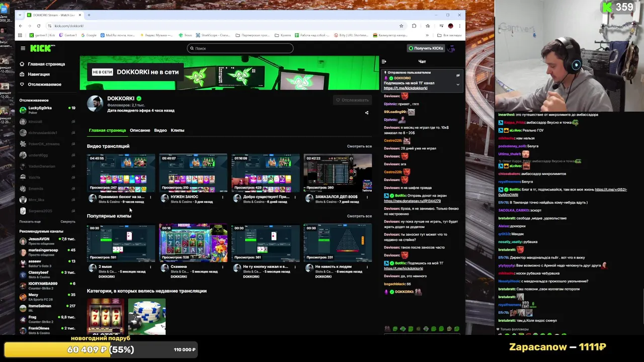This screenshot has height=362, width=644.
Task: Reload the page with browser refresh icon
Action: (38, 26)
